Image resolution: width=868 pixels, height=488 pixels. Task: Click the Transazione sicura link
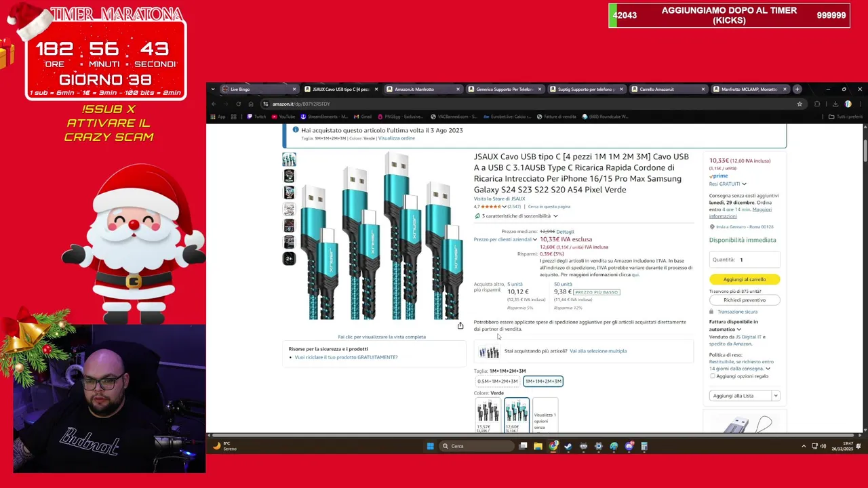(x=737, y=312)
